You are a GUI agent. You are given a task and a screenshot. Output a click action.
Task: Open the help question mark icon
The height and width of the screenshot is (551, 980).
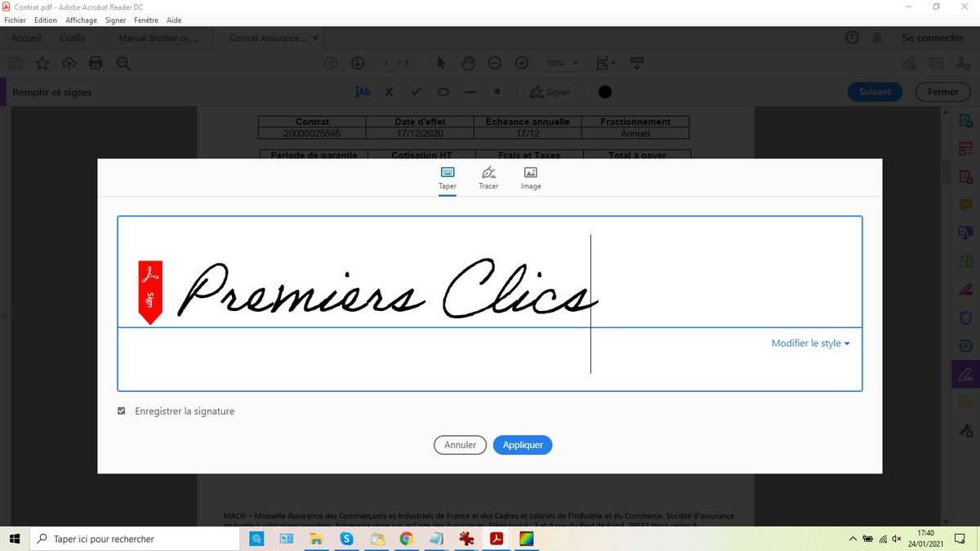(x=853, y=38)
